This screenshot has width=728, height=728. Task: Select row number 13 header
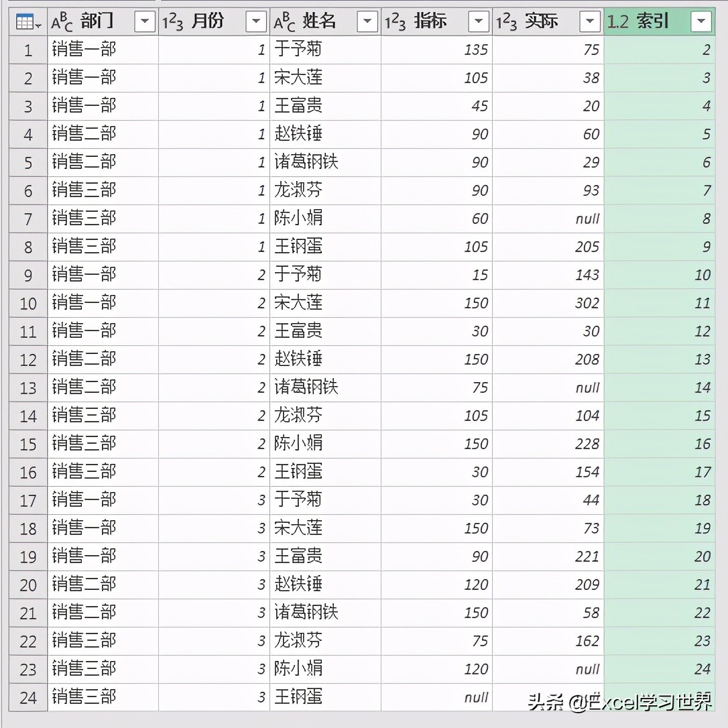pos(28,388)
